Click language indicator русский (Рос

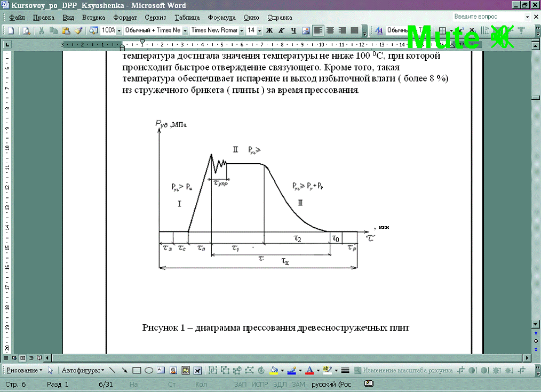pos(331,384)
